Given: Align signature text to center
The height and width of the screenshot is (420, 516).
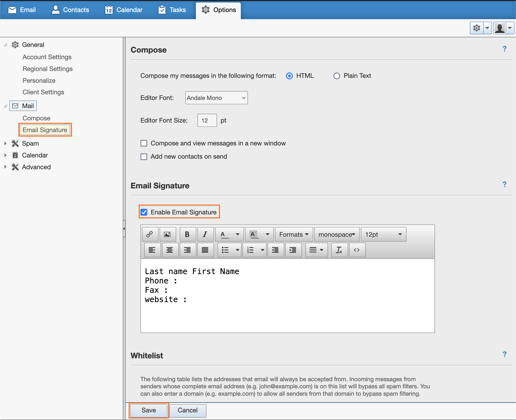Looking at the screenshot, I should point(170,250).
